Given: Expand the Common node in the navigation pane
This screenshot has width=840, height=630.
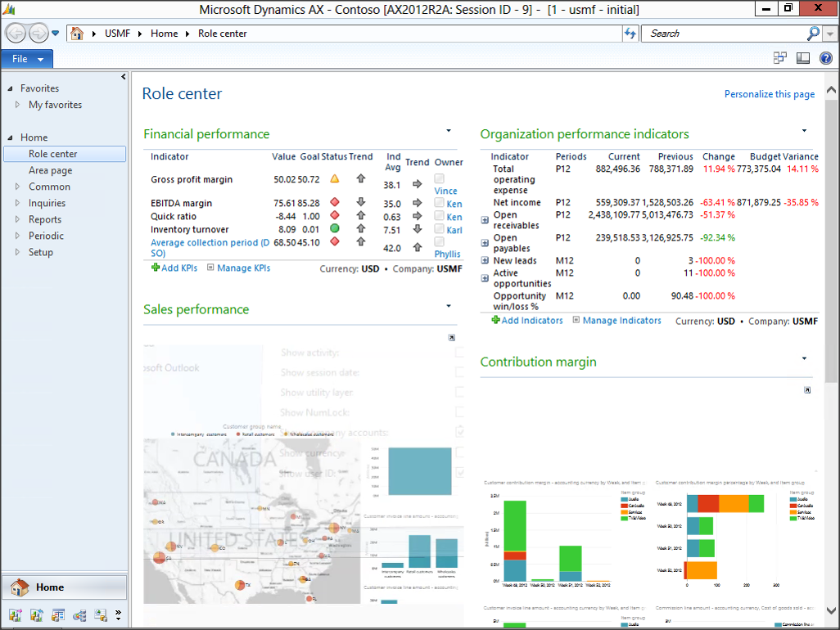Looking at the screenshot, I should (18, 187).
